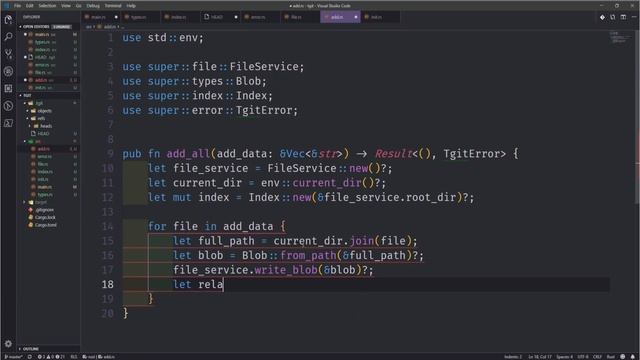Switch to the file.rs editor tab
The width and height of the screenshot is (640, 360).
(x=300, y=17)
